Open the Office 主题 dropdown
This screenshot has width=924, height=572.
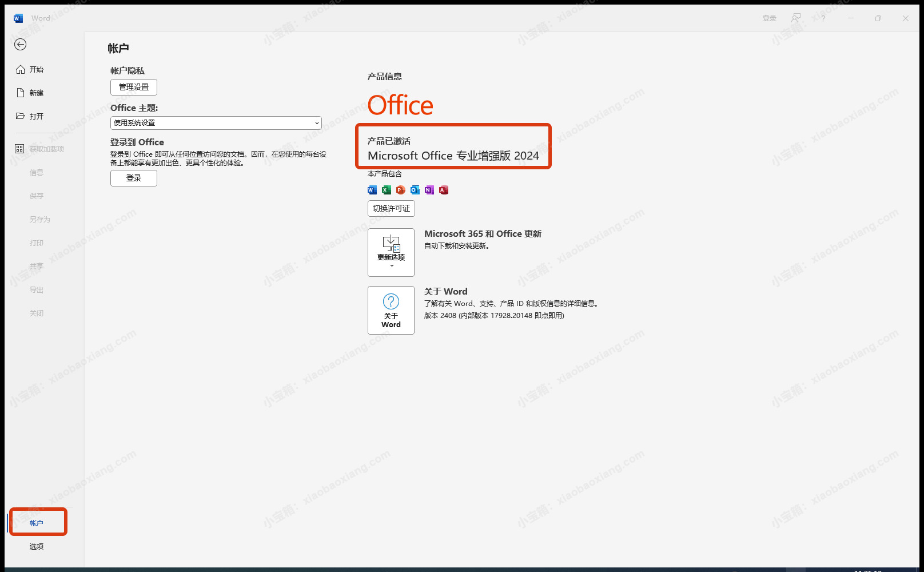tap(216, 123)
